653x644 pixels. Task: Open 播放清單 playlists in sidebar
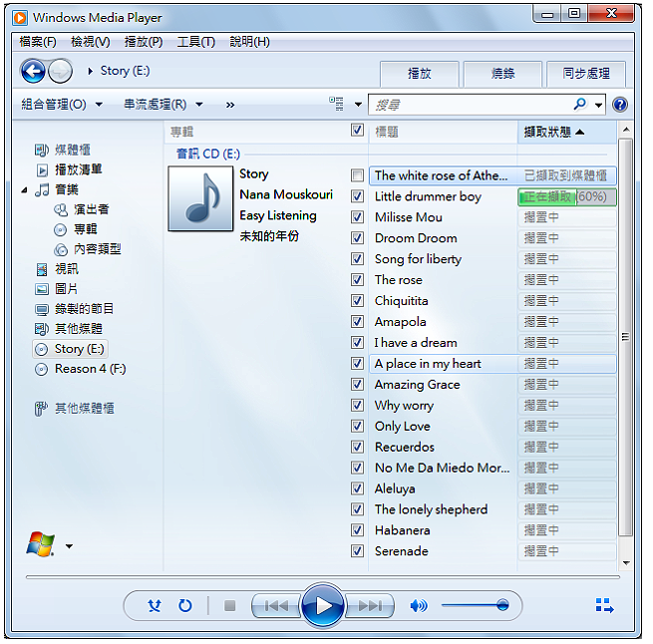coord(69,169)
